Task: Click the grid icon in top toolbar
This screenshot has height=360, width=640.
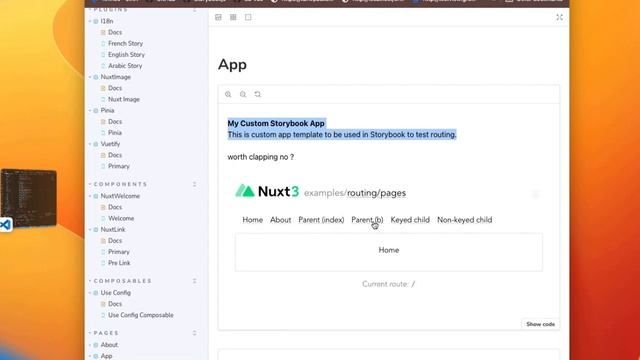Action: coord(233,17)
